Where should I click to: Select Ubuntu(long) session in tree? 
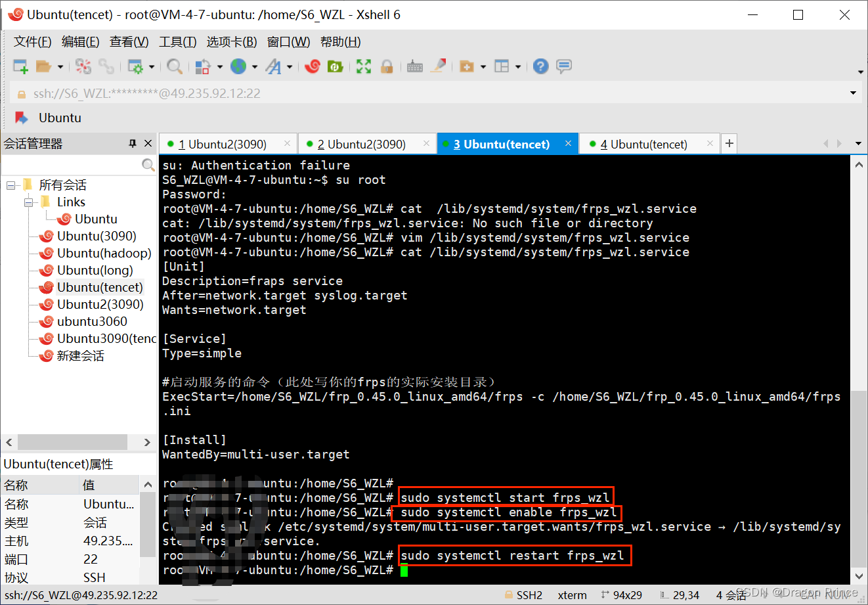point(95,270)
